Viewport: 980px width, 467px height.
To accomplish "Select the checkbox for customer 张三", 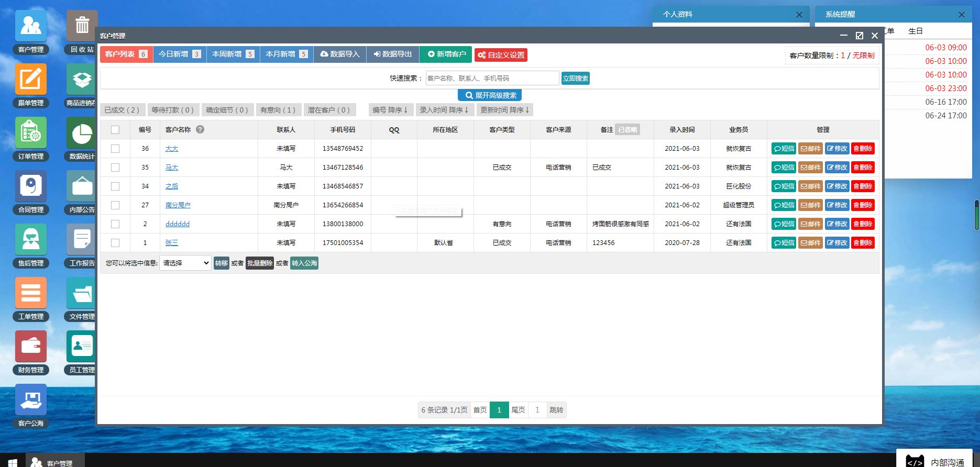I will pos(115,243).
